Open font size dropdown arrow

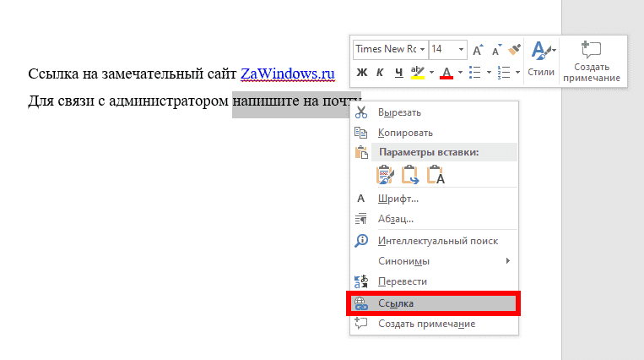[461, 49]
